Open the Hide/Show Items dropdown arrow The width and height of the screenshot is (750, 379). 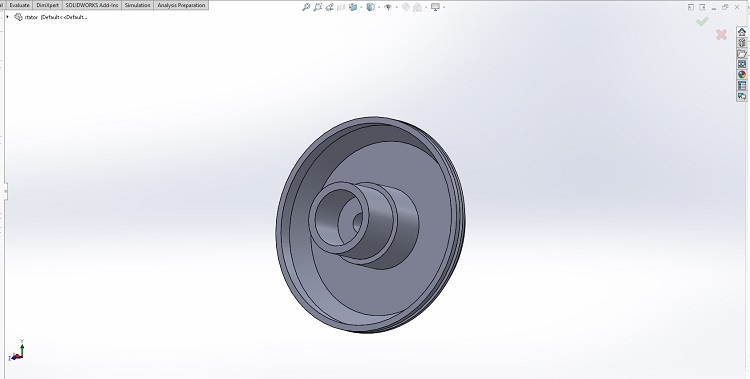point(396,7)
